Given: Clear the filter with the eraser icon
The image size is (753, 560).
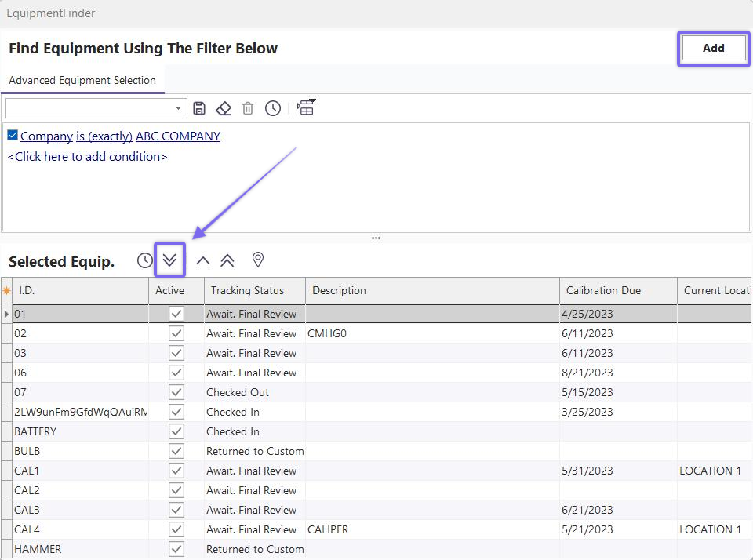Looking at the screenshot, I should (x=224, y=108).
